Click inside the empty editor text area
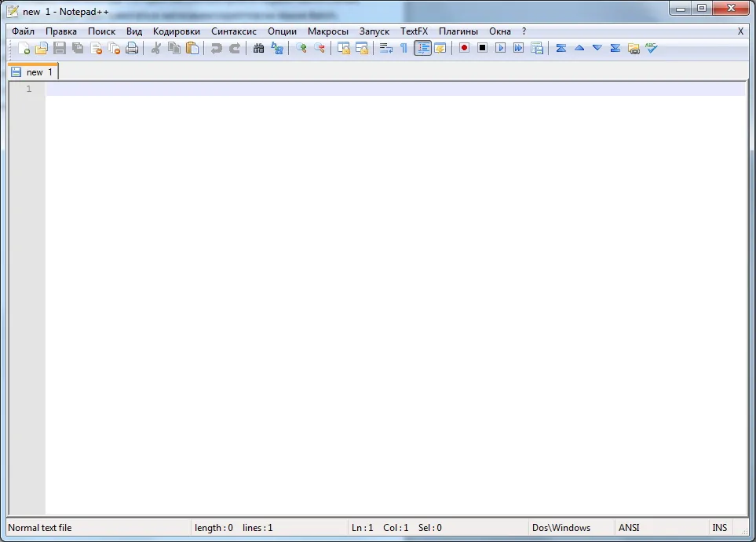 pos(393,298)
